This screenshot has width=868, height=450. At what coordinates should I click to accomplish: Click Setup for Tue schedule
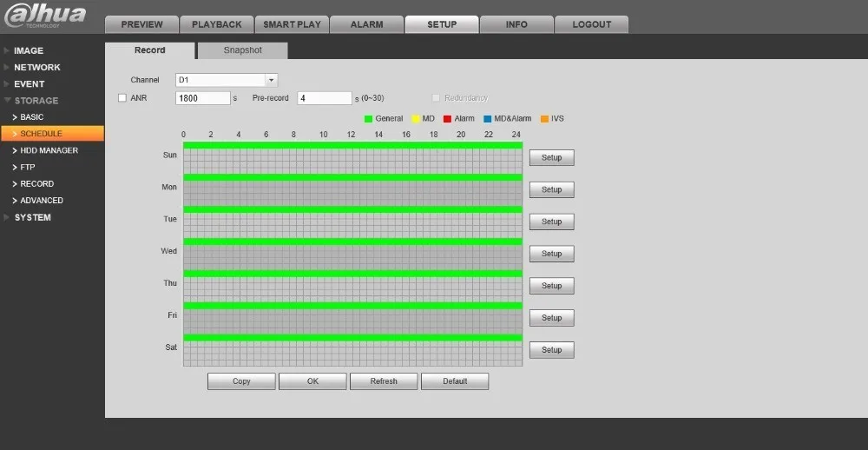[551, 222]
